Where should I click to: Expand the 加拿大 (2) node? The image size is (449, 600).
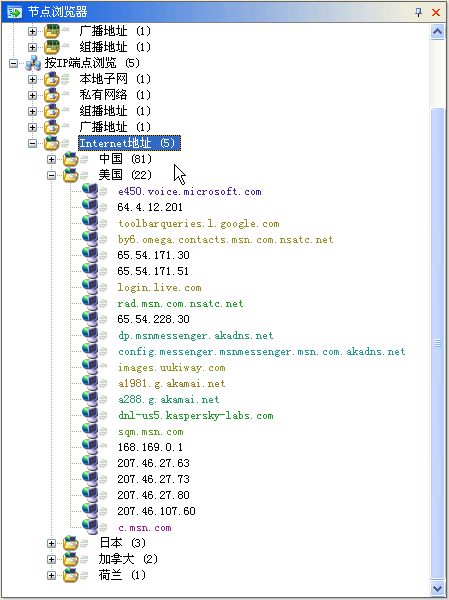coord(51,559)
